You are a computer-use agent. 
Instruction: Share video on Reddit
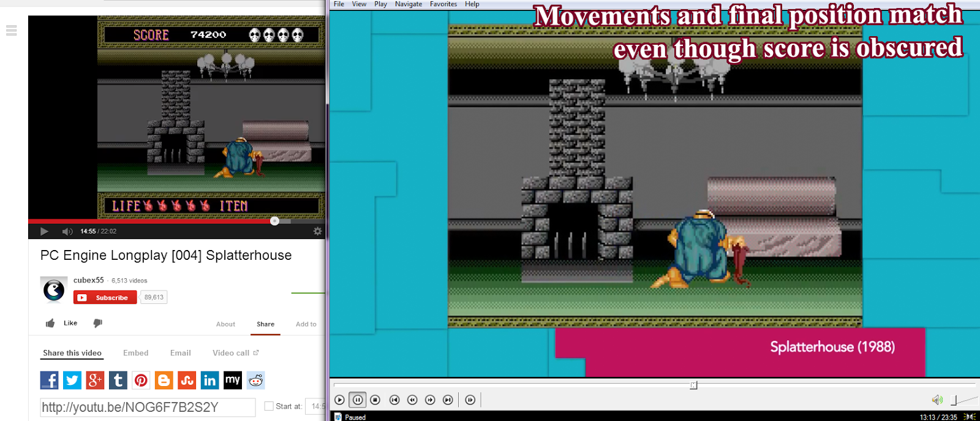pyautogui.click(x=255, y=381)
